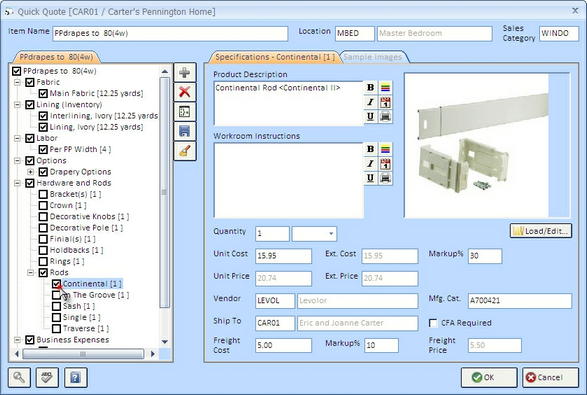The width and height of the screenshot is (587, 395).
Task: Click the green plus add item icon
Action: 185,72
